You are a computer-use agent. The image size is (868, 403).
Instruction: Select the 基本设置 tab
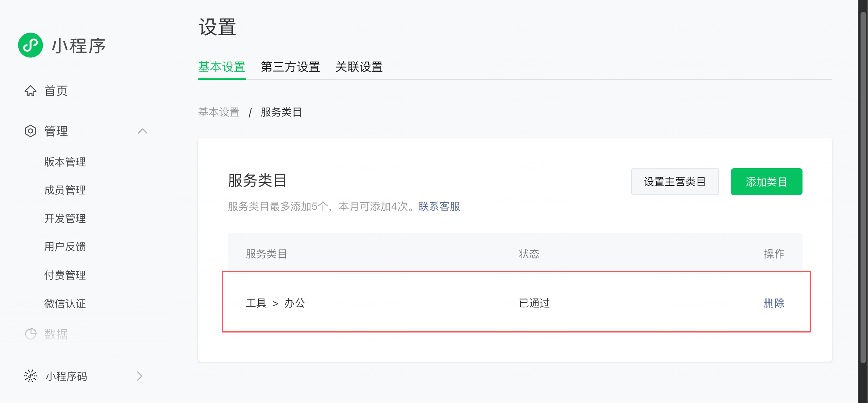[x=222, y=67]
